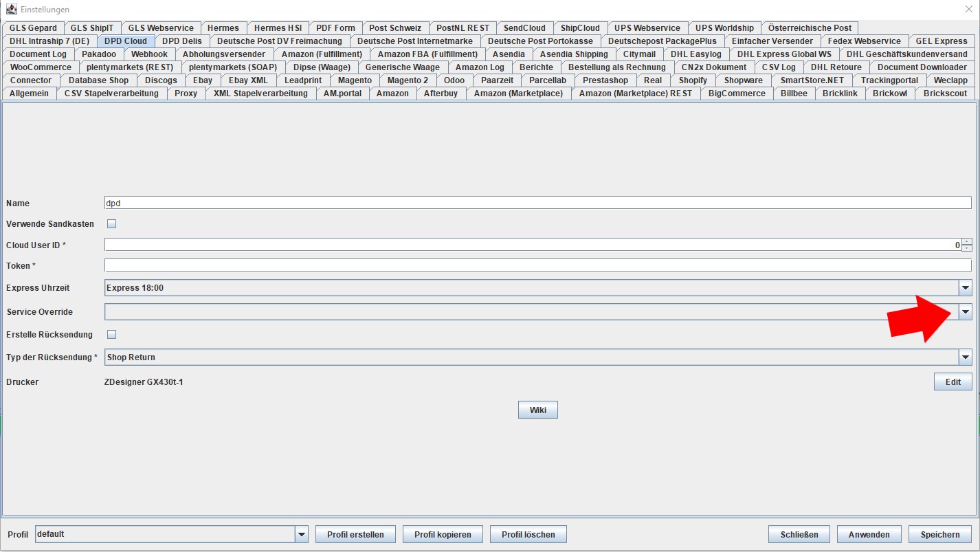Delete profile using Profil löschen
Image resolution: width=980 pixels, height=552 pixels.
[x=528, y=534]
